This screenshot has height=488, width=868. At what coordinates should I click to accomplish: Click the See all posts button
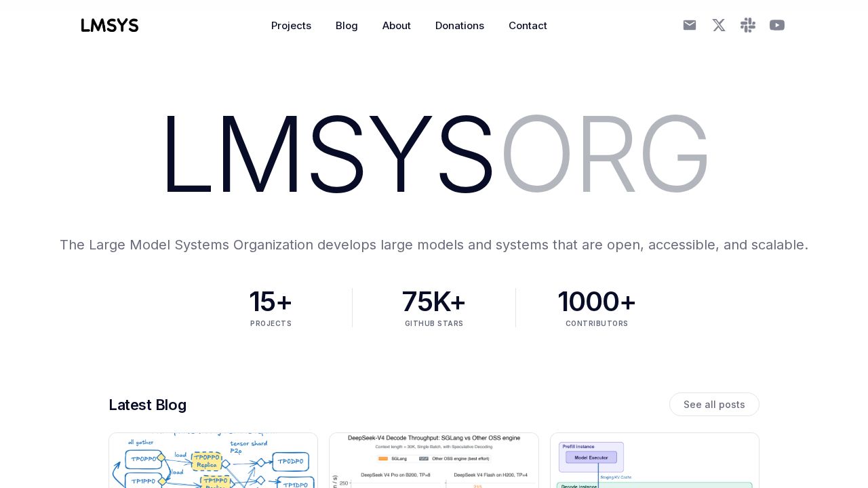[714, 405]
